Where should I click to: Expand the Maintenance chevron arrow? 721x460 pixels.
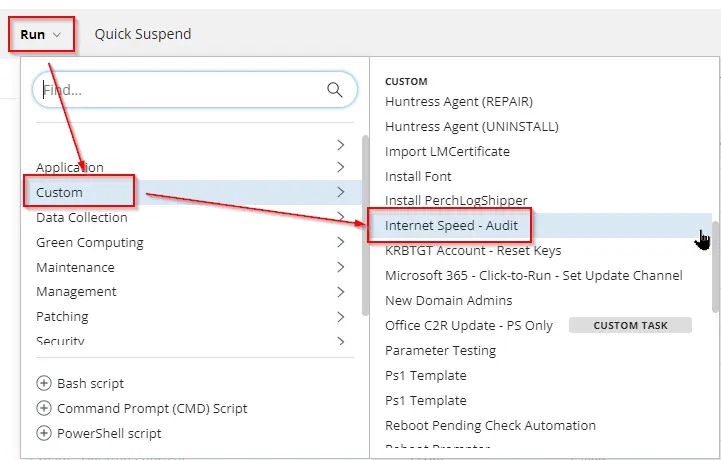click(x=341, y=267)
